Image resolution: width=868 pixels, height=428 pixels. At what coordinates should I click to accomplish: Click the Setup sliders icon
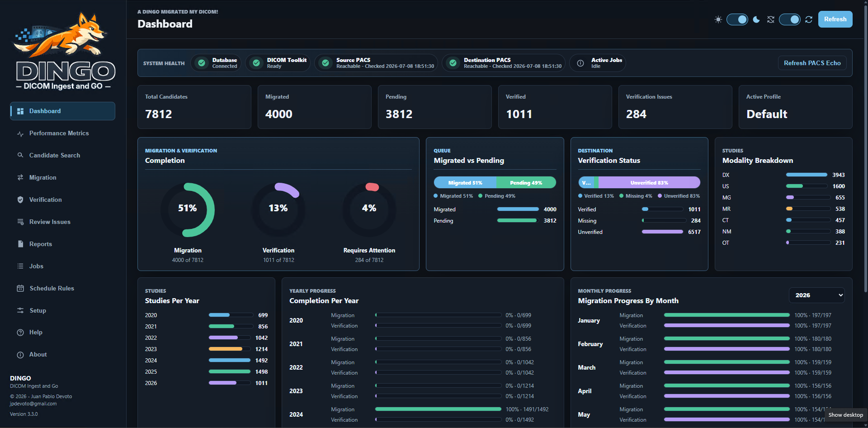(20, 310)
